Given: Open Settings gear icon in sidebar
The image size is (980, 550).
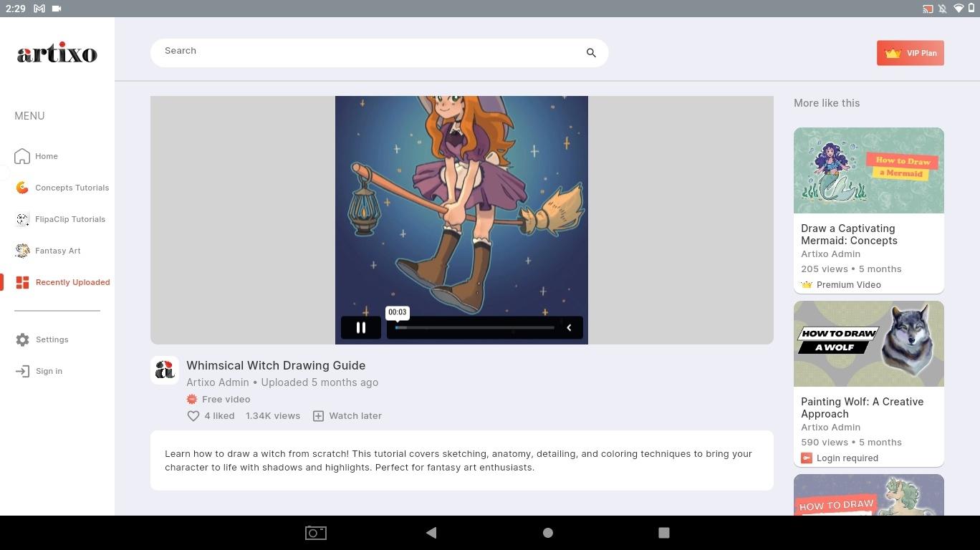Looking at the screenshot, I should coord(23,339).
